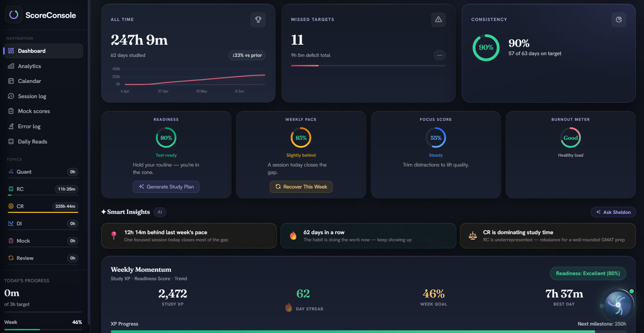Collapse Missed Targets with the minus button
644x333 pixels.
[x=439, y=55]
